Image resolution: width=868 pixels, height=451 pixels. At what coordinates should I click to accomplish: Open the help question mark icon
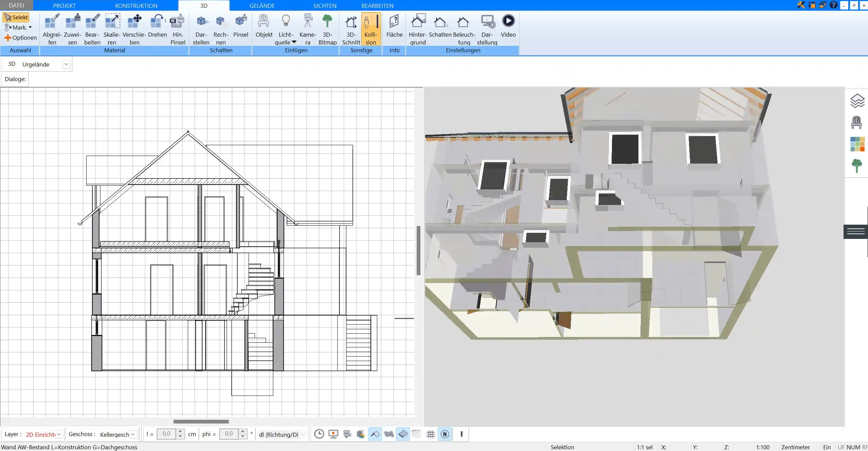pyautogui.click(x=833, y=5)
